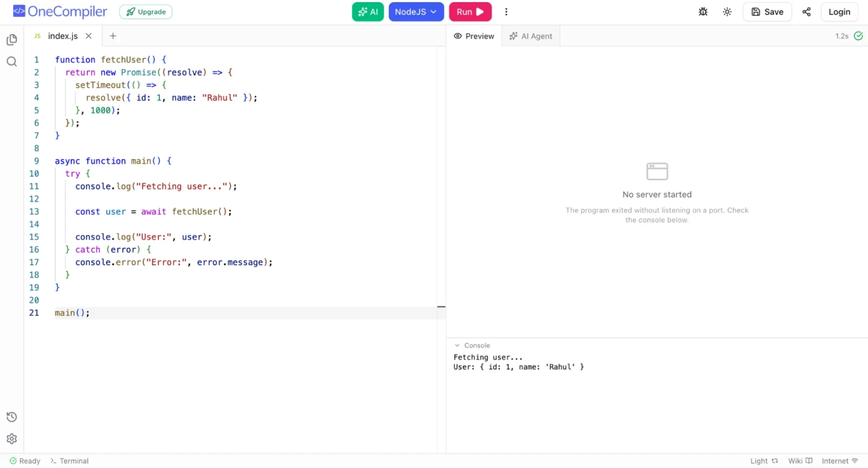Viewport: 868px width, 468px height.
Task: Click the main(); code line
Action: [72, 313]
